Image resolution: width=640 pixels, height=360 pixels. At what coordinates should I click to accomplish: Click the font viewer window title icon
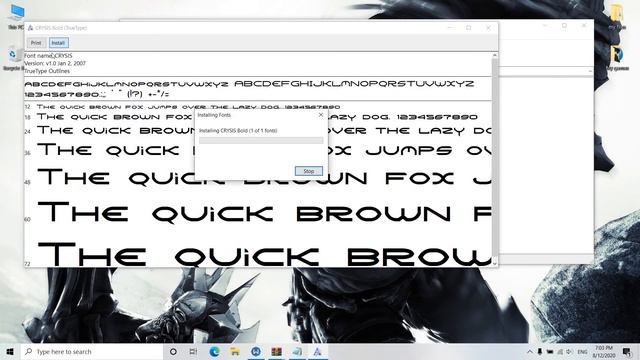[30, 28]
